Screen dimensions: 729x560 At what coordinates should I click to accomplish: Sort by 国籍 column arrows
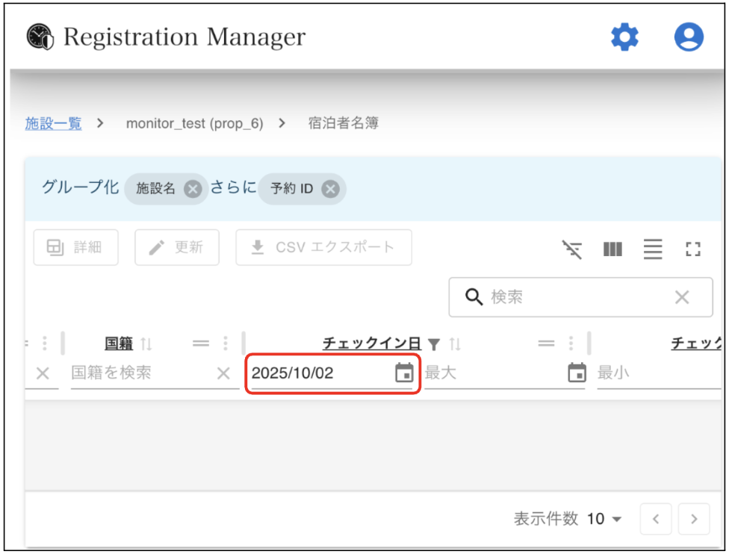pos(146,344)
